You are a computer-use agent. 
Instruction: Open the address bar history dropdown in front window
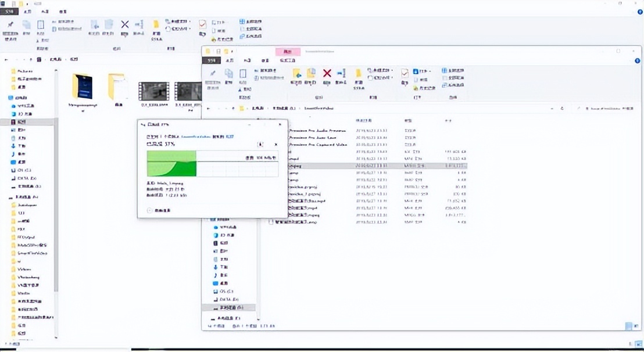[x=561, y=109]
